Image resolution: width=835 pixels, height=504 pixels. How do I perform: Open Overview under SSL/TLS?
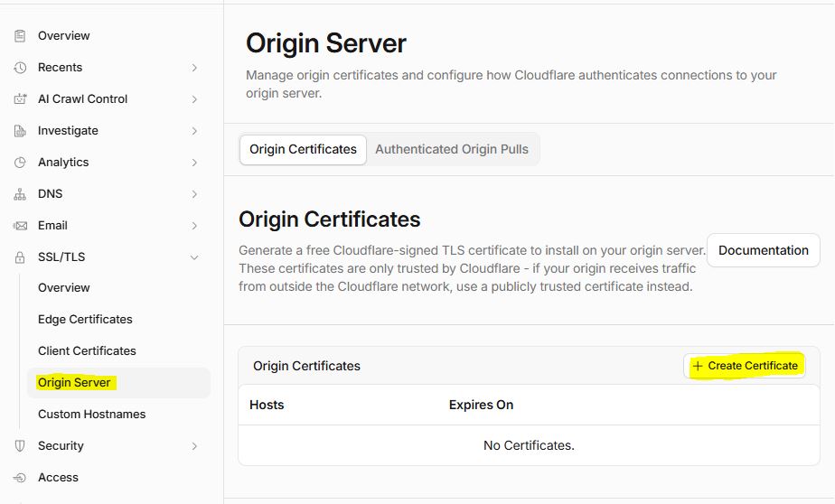click(x=63, y=288)
